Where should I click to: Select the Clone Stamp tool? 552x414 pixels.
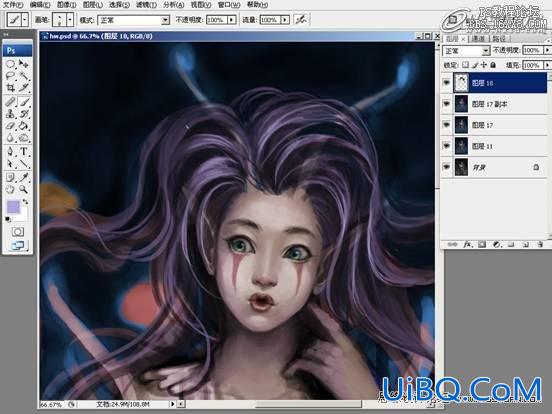(11, 114)
